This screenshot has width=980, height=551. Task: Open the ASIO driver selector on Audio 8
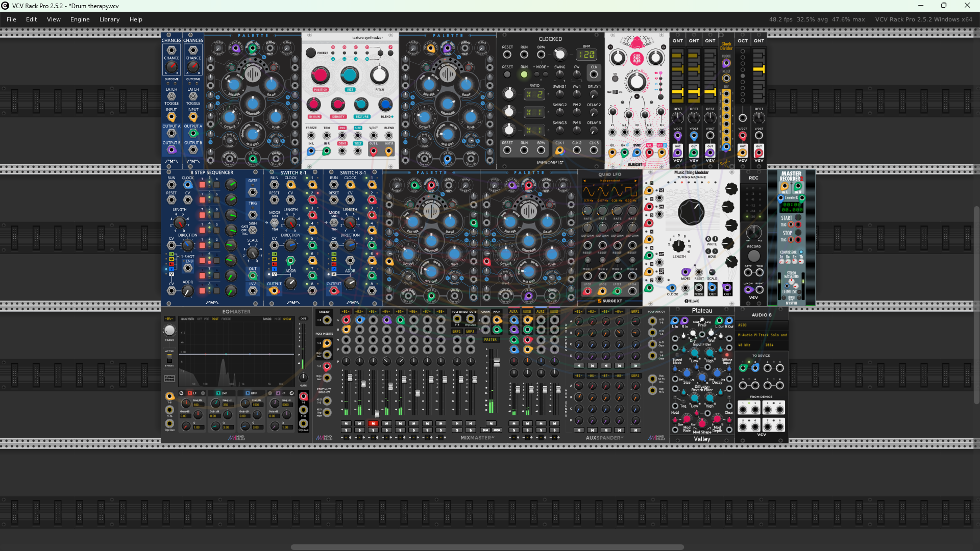(x=762, y=325)
